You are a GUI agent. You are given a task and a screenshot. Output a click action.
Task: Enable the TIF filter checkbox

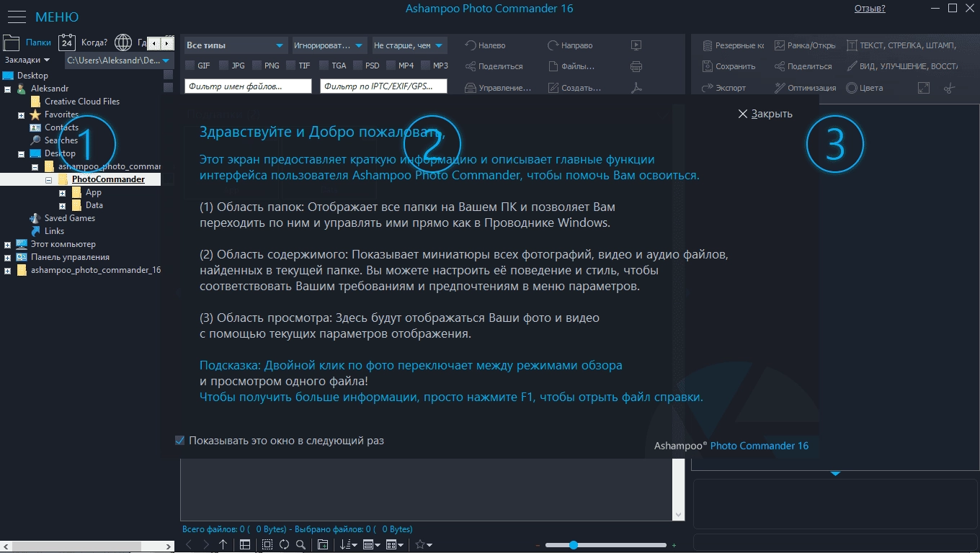point(291,66)
